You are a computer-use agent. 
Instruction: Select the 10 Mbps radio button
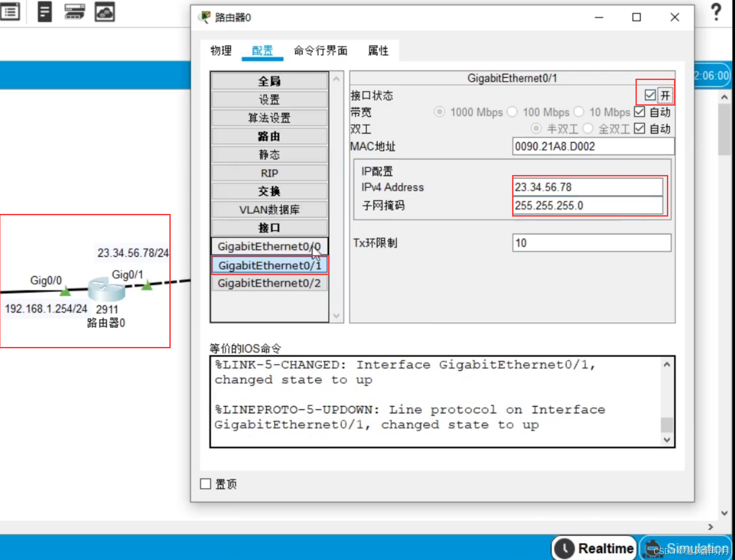(x=579, y=112)
